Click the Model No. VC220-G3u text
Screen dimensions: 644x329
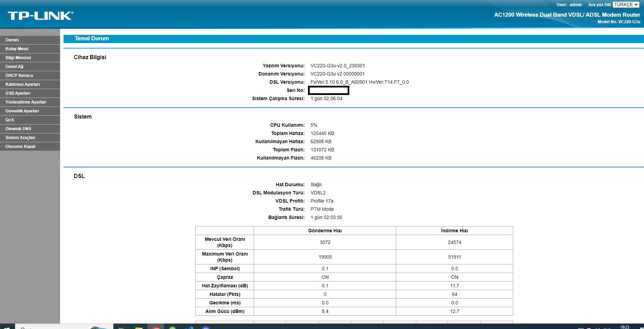(x=619, y=22)
